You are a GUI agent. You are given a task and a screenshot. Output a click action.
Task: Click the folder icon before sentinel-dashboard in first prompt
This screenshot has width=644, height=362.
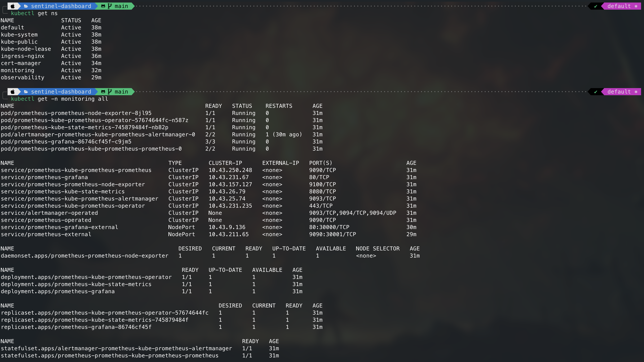(x=26, y=6)
